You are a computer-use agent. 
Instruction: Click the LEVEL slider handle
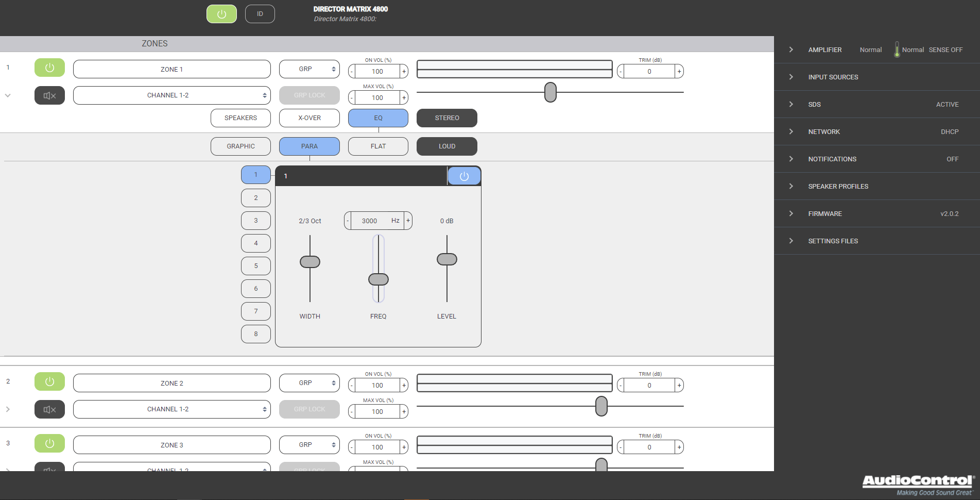446,259
